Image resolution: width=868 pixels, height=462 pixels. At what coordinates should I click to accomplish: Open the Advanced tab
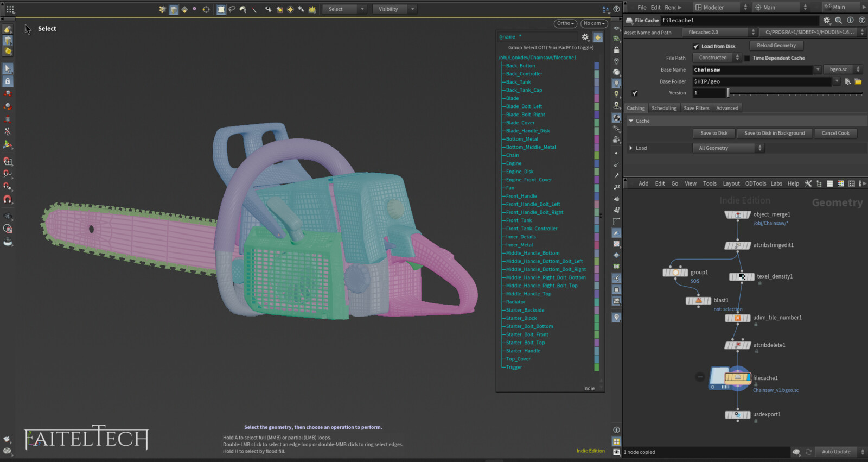pos(727,108)
